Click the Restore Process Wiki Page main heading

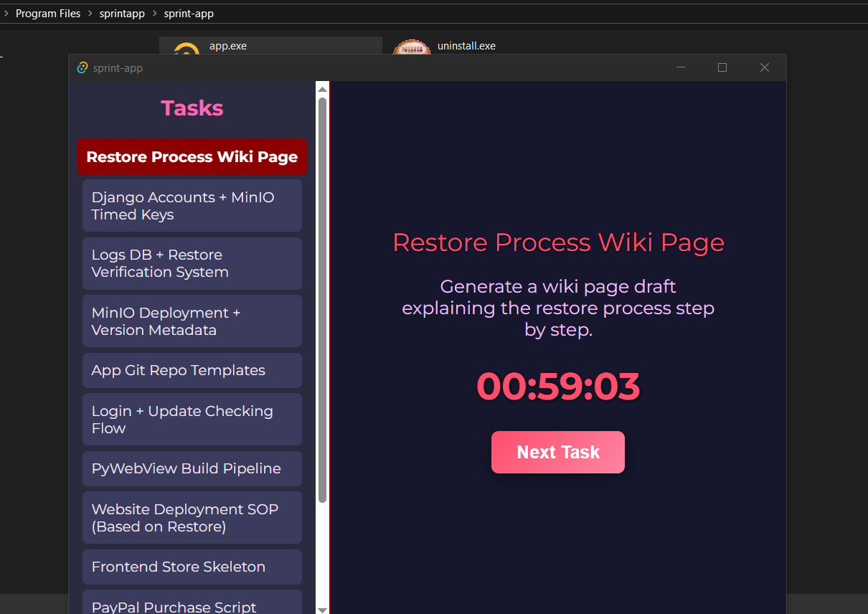[x=558, y=242]
